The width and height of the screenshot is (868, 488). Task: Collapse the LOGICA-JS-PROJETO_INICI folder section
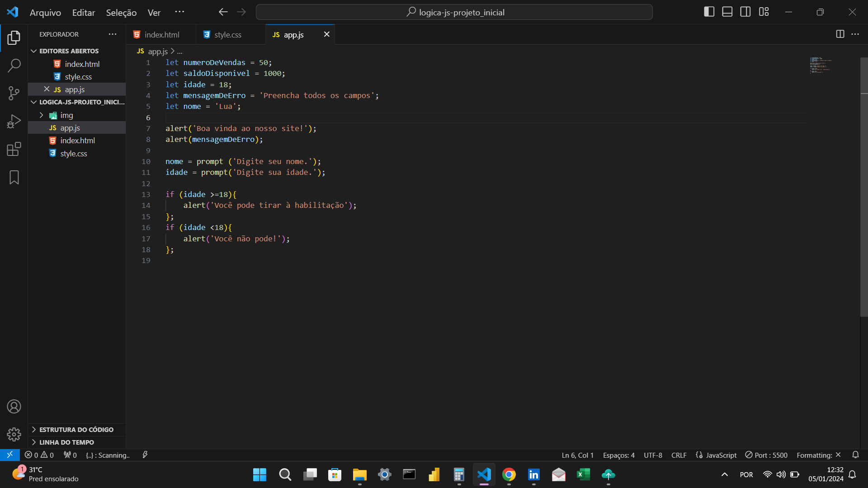(x=77, y=102)
